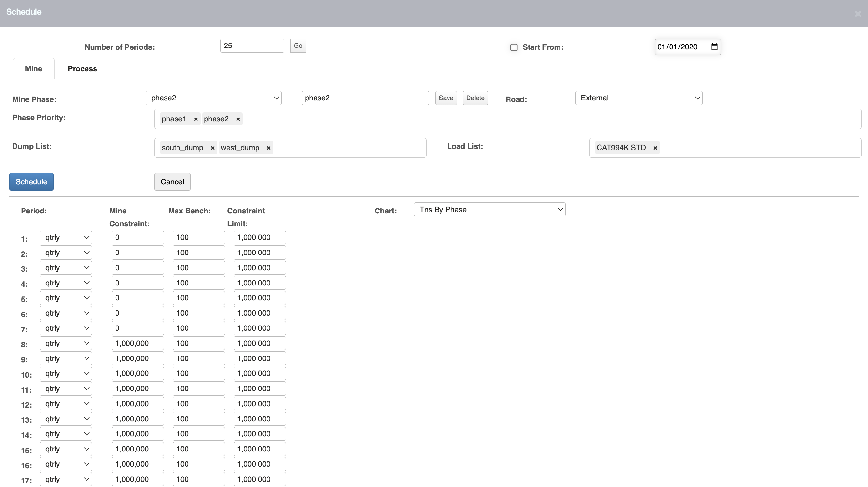Click the Number of Periods field
Viewport: 868px width, 487px height.
coord(252,46)
